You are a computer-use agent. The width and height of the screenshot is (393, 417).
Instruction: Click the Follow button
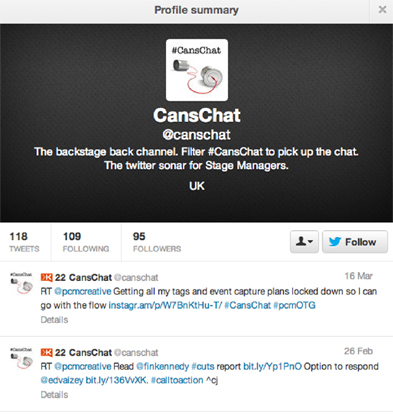coord(355,242)
